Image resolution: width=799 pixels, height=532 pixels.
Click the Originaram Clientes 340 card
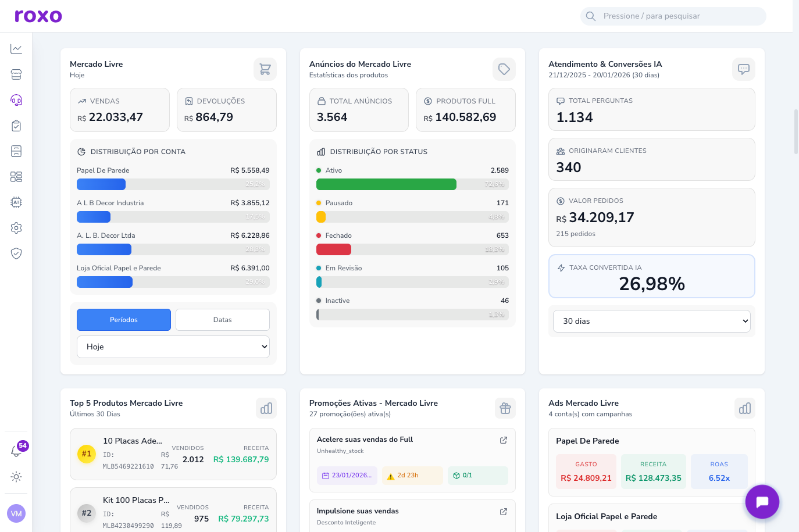click(x=652, y=159)
